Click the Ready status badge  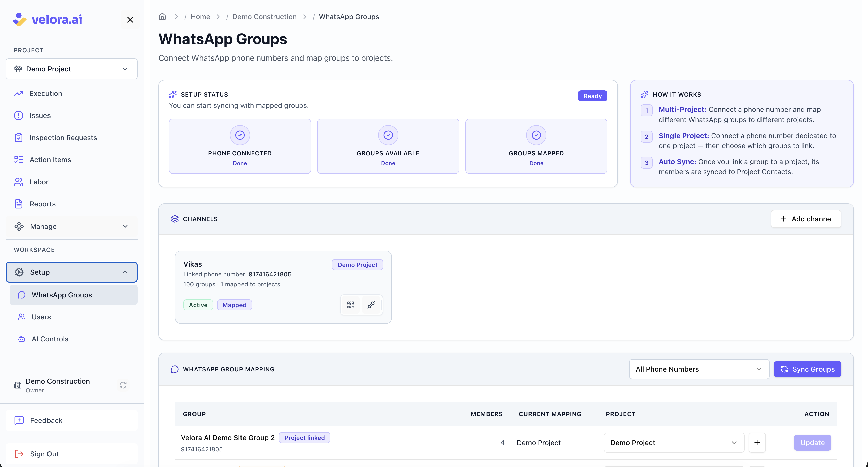pos(592,96)
